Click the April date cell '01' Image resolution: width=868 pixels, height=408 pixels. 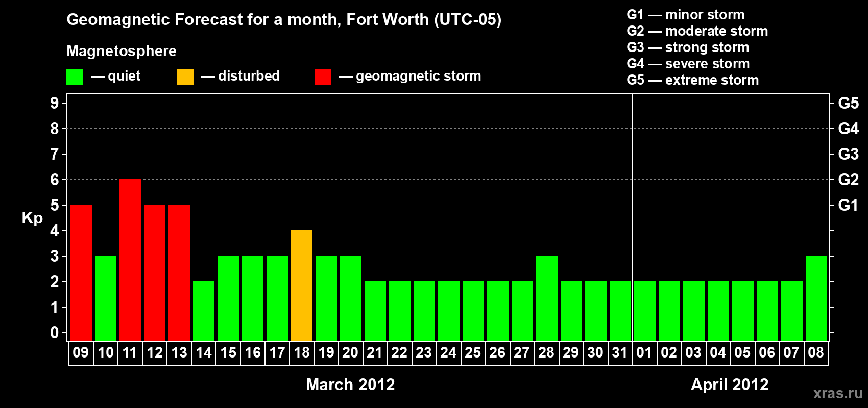click(x=645, y=353)
